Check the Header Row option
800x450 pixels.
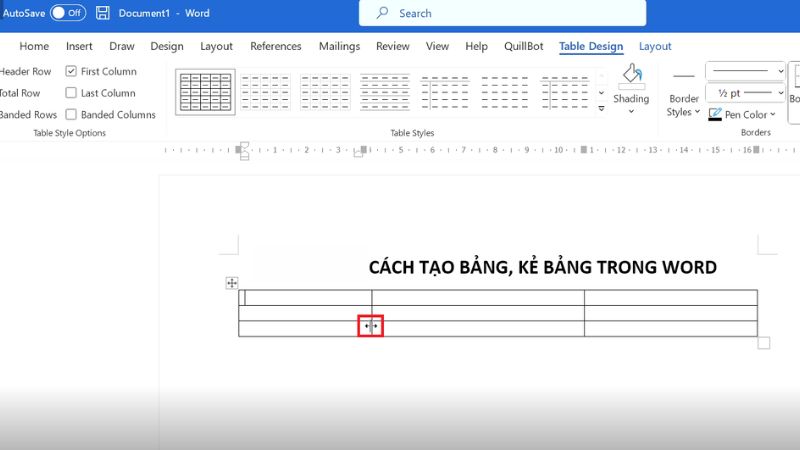coord(26,71)
